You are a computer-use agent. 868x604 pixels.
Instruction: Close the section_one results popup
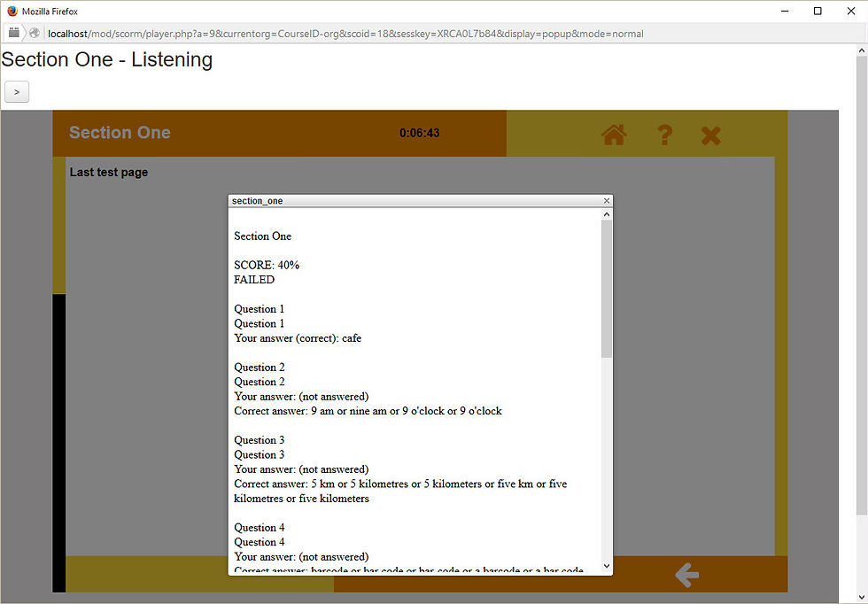click(x=606, y=200)
